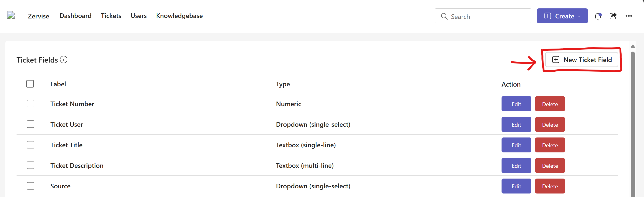The height and width of the screenshot is (197, 644).
Task: Open the Dashboard menu item
Action: click(x=75, y=16)
